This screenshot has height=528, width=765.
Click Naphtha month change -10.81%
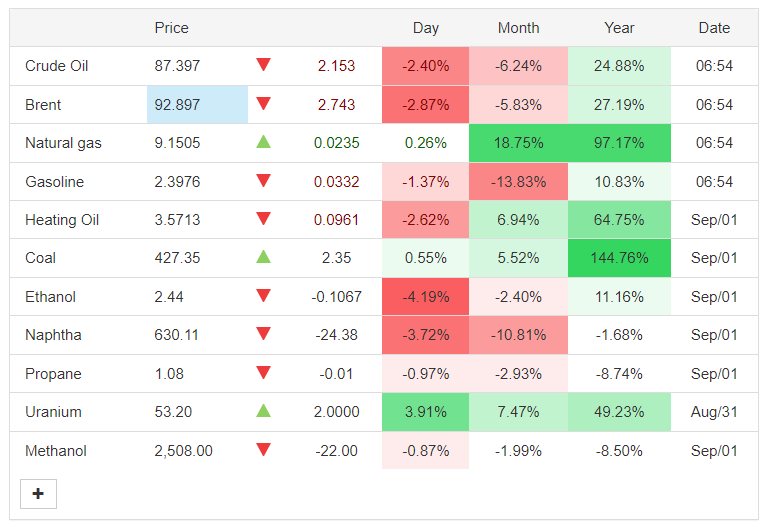coord(518,335)
